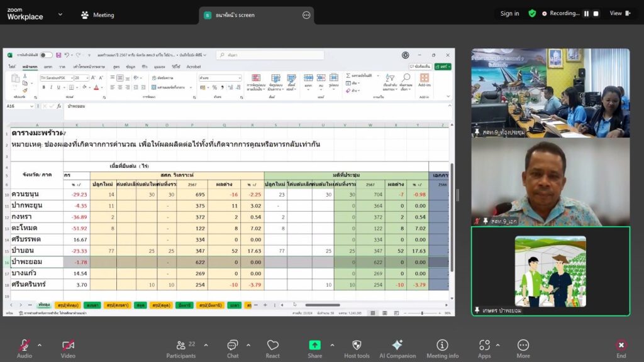Viewport: 644px width, 362px height.
Task: Click the green Share screen icon
Action: (314, 346)
